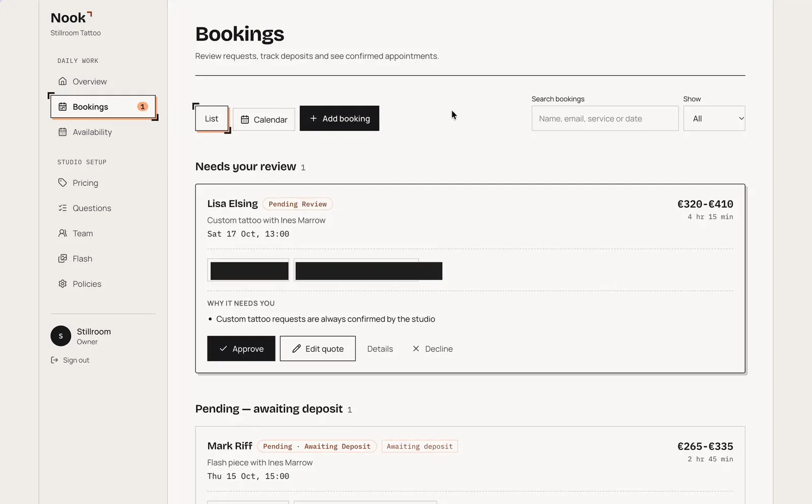Click the Sign out arrow icon

click(x=54, y=360)
